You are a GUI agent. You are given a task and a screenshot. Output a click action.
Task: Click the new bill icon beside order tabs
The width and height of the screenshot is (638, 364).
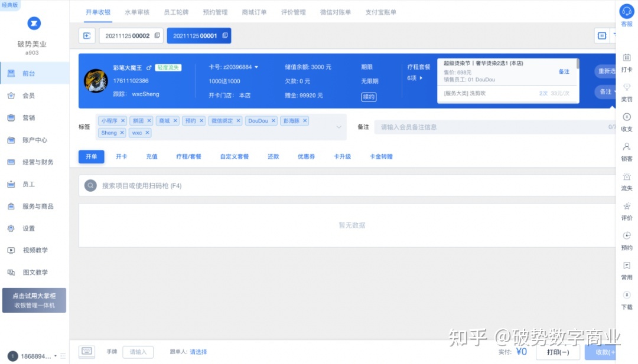87,35
